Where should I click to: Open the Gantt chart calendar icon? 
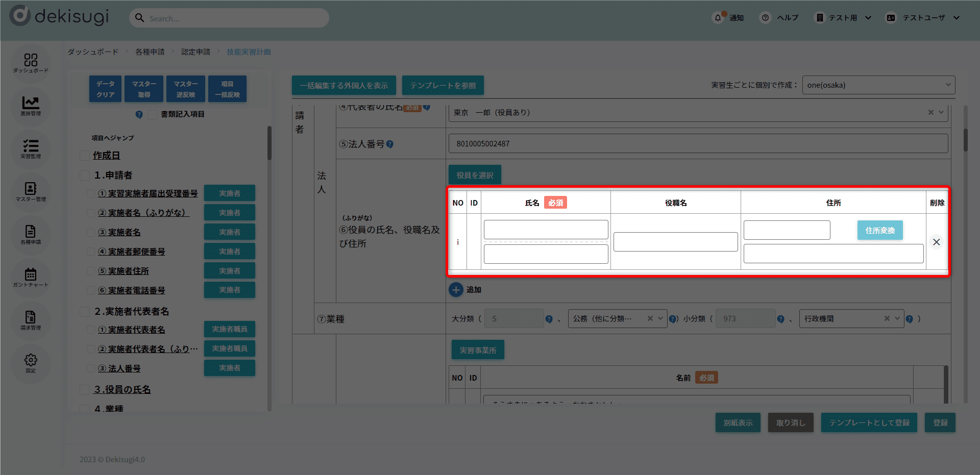click(x=31, y=277)
